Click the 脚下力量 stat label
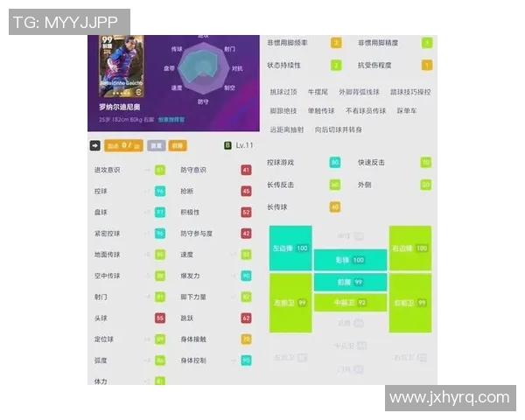525x420 pixels. coord(193,297)
